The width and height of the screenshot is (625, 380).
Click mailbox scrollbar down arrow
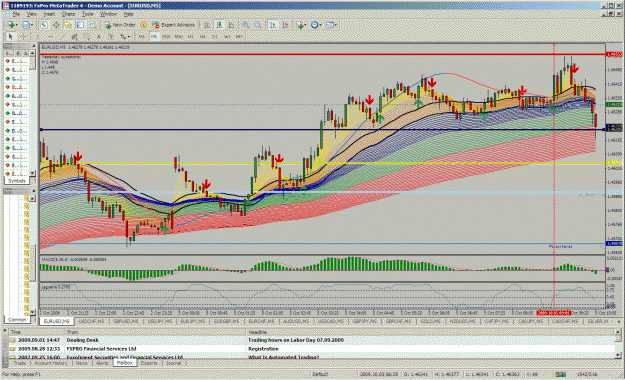click(x=618, y=355)
